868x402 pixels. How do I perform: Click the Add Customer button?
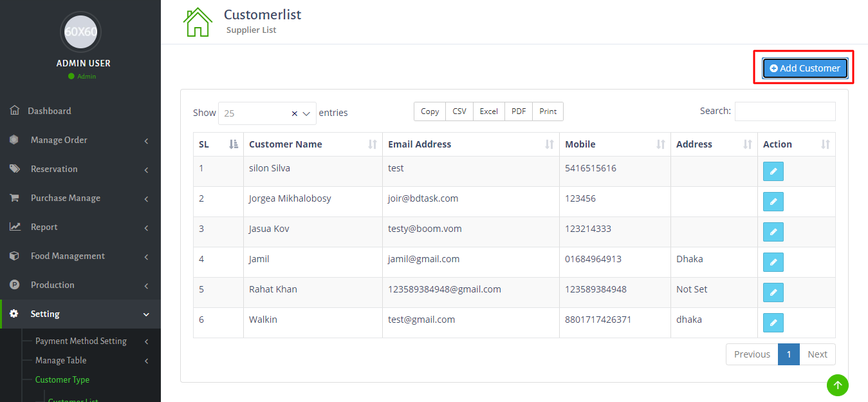805,68
